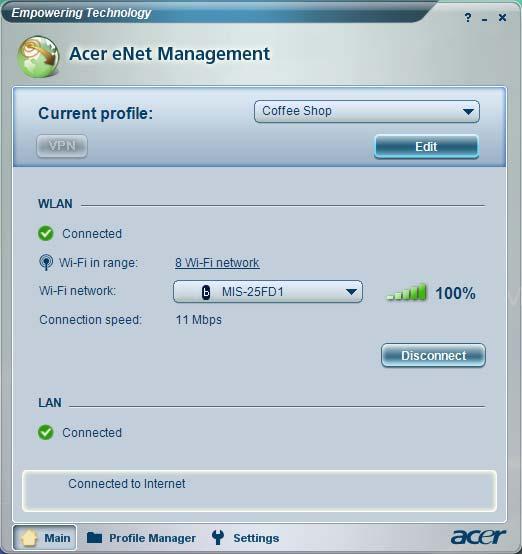Viewport: 522px width, 554px height.
Task: Open the Wi-Fi network MIS-25FD1 dropdown
Action: [268, 292]
